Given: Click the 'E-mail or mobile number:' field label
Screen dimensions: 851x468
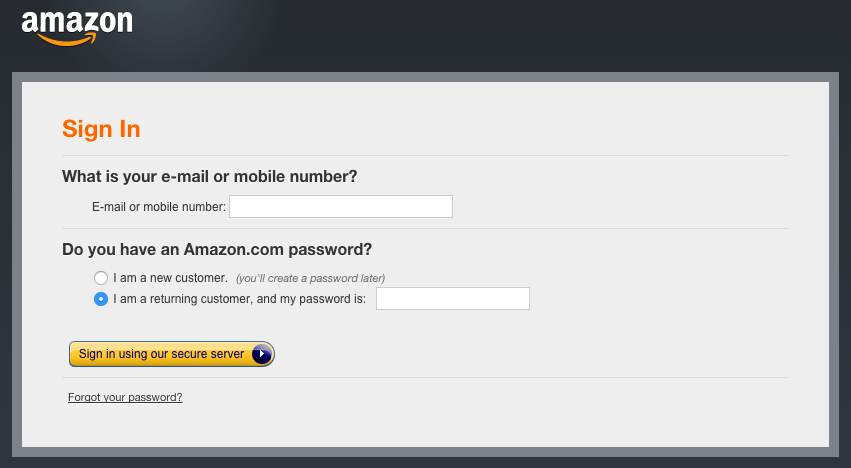Looking at the screenshot, I should tap(159, 207).
